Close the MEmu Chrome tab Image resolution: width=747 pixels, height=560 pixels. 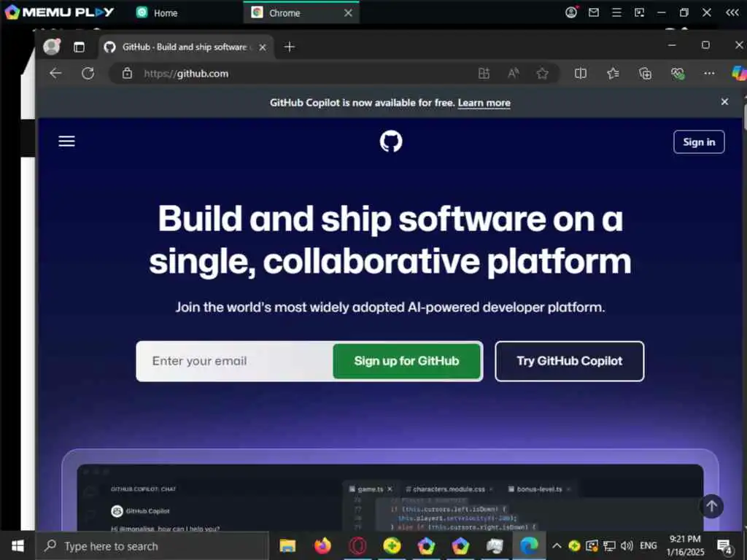coord(348,13)
